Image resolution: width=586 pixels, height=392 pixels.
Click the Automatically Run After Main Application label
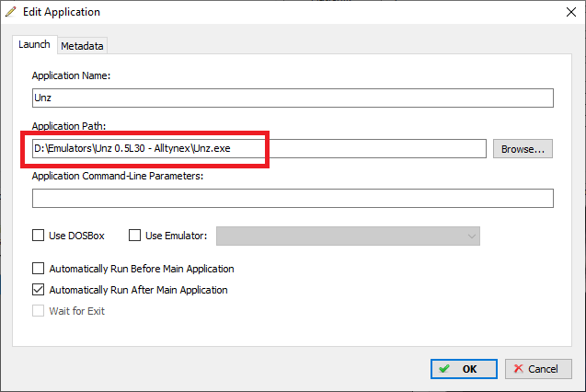tap(138, 290)
